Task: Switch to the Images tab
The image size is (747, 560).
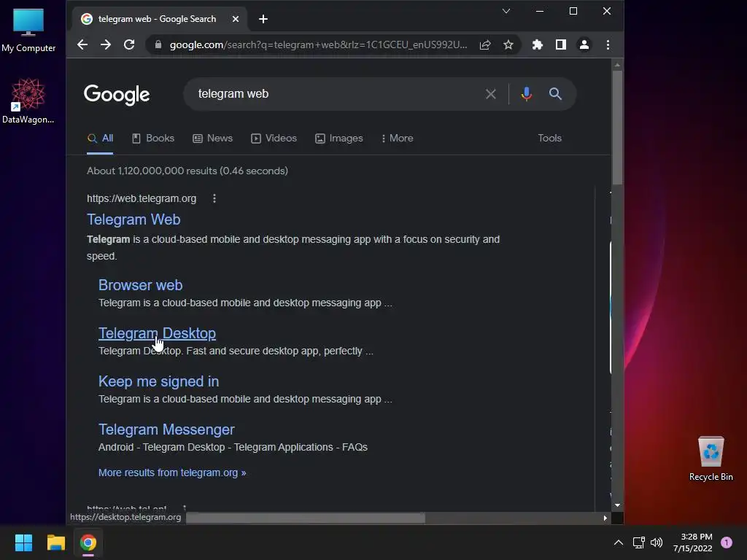Action: 338,138
